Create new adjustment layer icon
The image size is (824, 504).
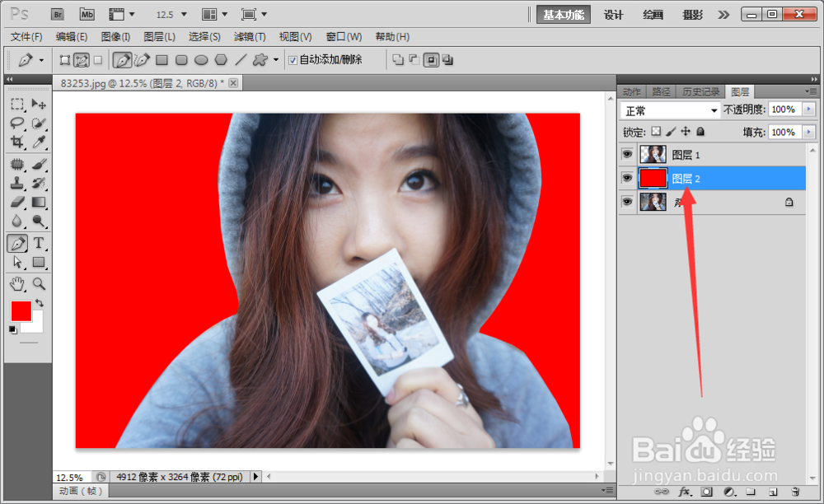tap(729, 492)
